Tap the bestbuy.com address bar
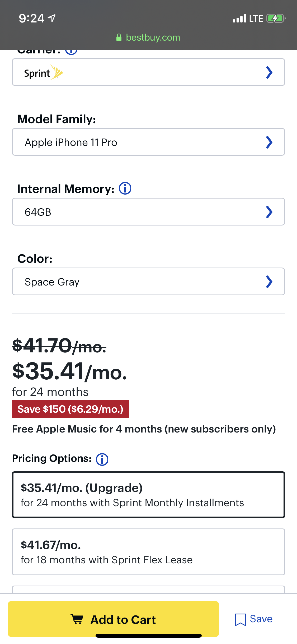 pyautogui.click(x=153, y=38)
